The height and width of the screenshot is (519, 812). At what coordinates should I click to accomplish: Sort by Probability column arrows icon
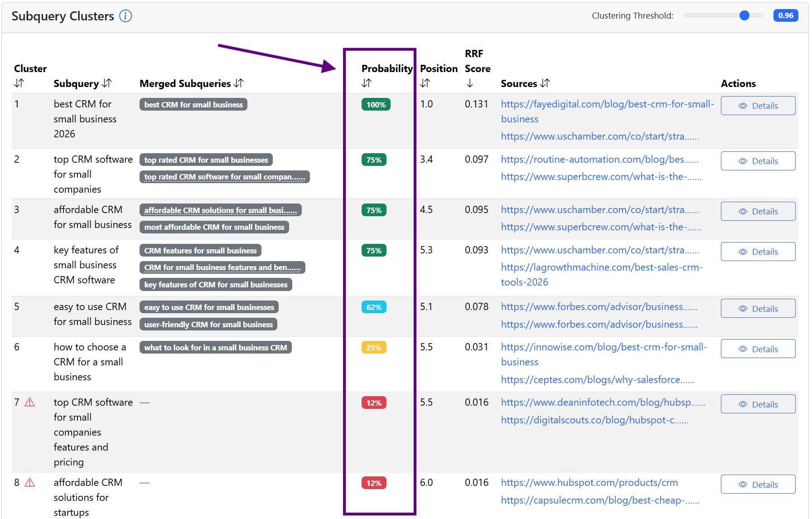(x=367, y=83)
